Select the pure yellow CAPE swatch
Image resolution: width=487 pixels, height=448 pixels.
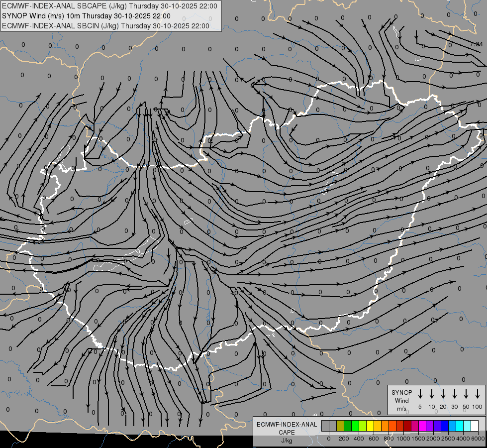click(370, 426)
